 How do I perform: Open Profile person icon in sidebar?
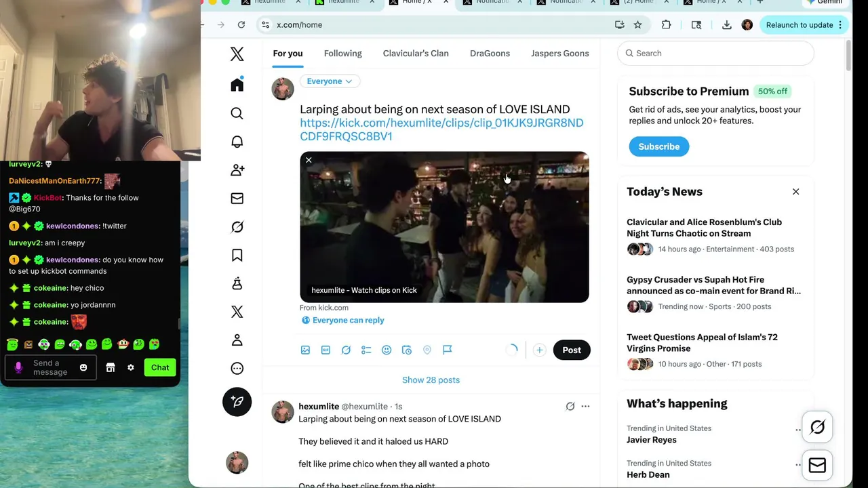click(x=237, y=340)
